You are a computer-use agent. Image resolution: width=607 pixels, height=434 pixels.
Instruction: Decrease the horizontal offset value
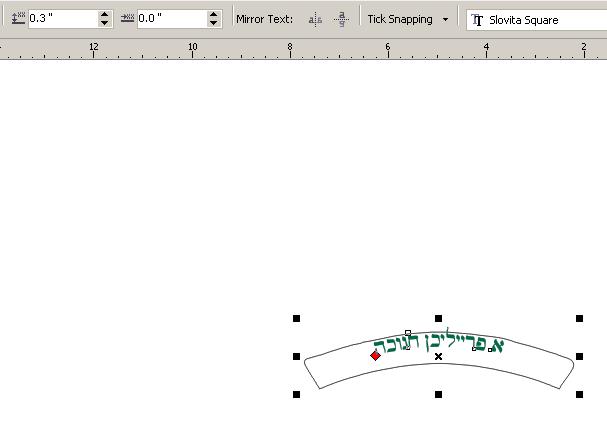214,22
